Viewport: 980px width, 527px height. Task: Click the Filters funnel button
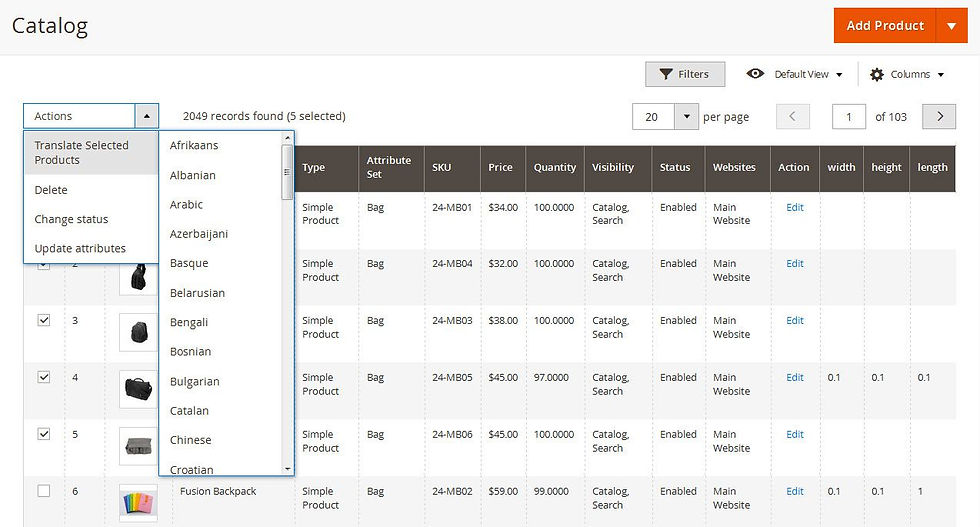coord(685,74)
